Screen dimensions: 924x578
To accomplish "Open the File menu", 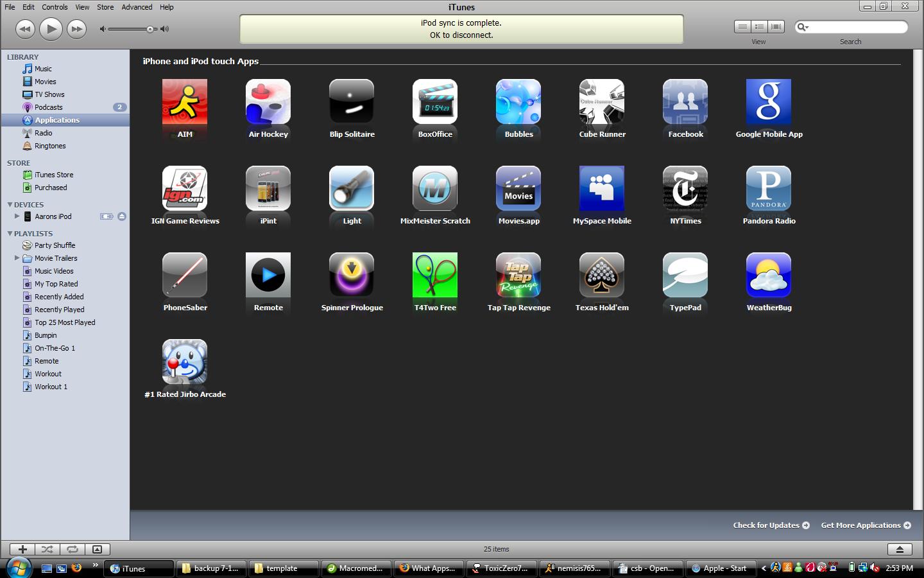I will click(x=10, y=7).
